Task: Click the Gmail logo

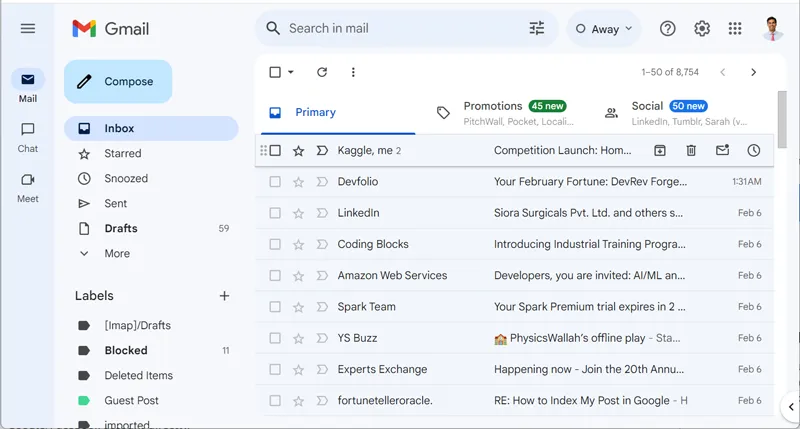Action: point(111,29)
